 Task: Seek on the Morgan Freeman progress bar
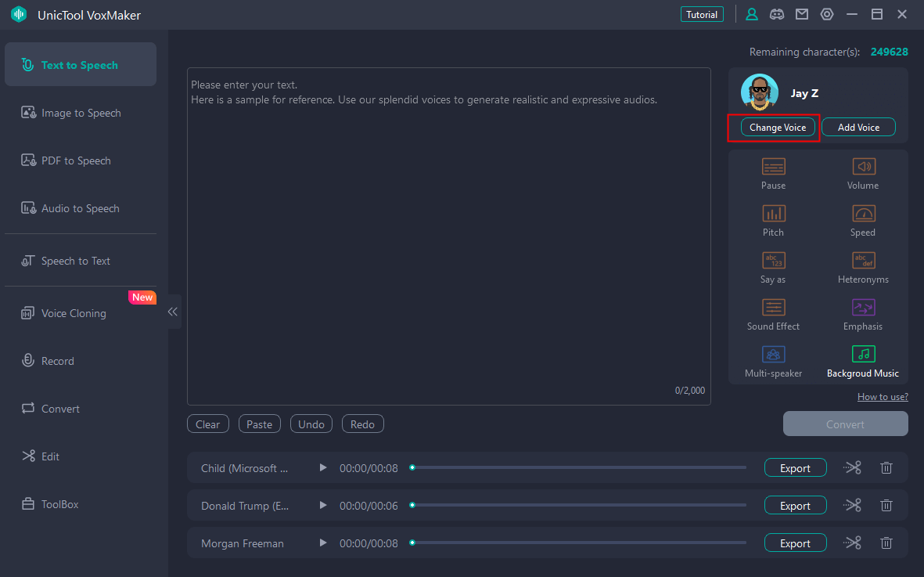coord(579,543)
